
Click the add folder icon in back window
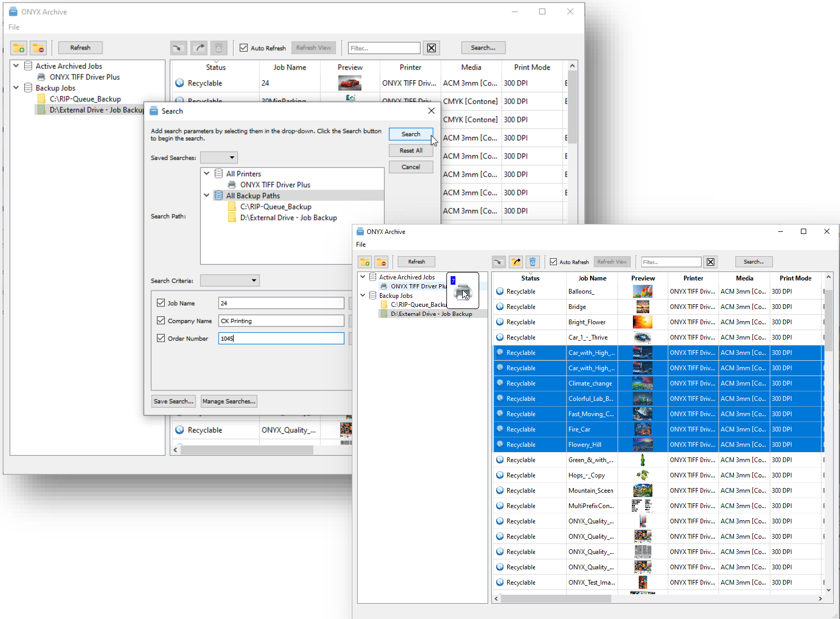coord(19,48)
